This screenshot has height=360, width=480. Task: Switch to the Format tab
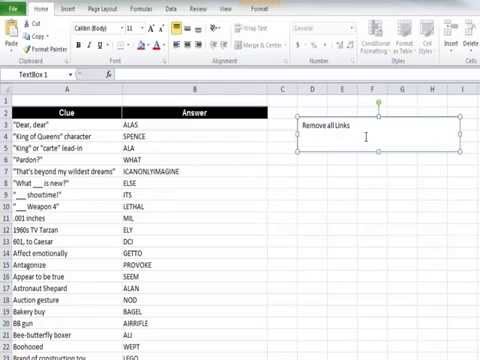point(259,9)
